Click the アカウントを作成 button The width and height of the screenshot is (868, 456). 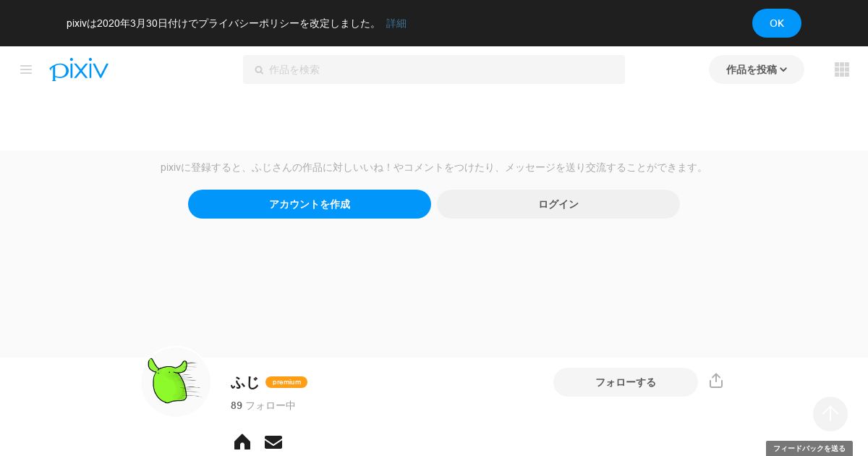point(310,204)
